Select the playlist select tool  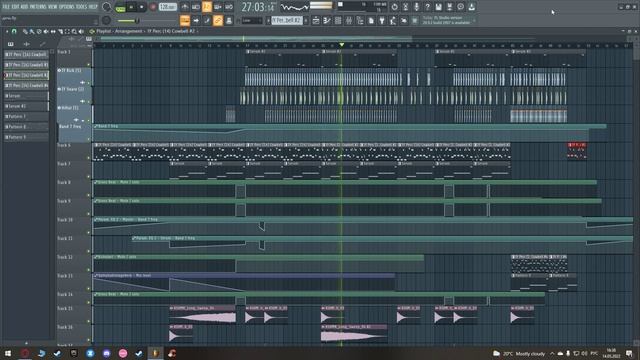67,31
